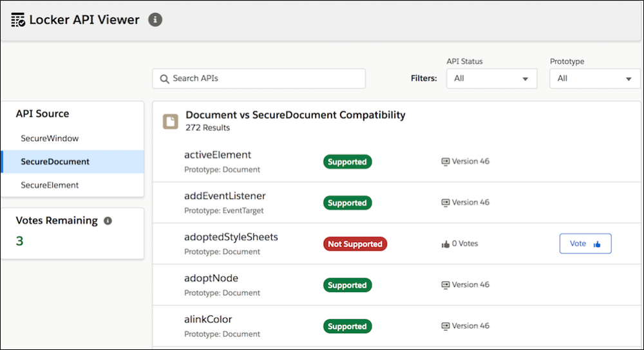Click the Supported badge for addEventListener
The height and width of the screenshot is (350, 644).
348,203
